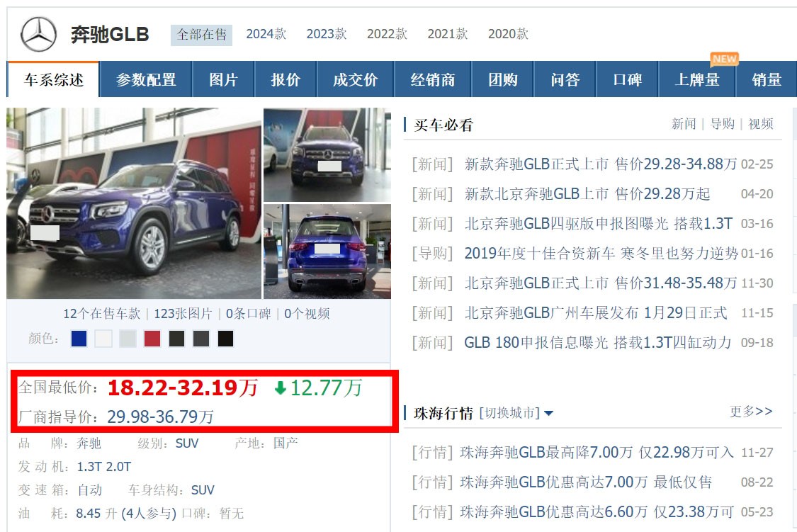This screenshot has height=532, width=797.
Task: Open the 车系综述 tab
Action: coord(53,79)
